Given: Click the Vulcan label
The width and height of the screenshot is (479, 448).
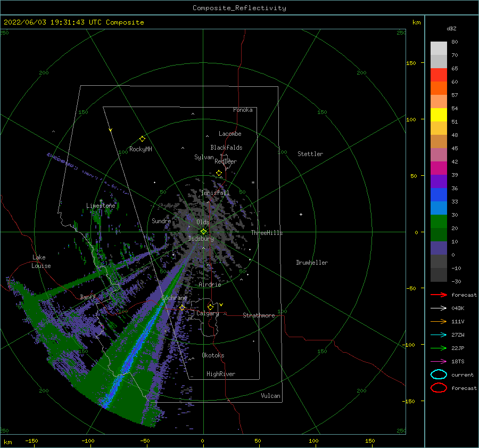Looking at the screenshot, I should (x=271, y=396).
